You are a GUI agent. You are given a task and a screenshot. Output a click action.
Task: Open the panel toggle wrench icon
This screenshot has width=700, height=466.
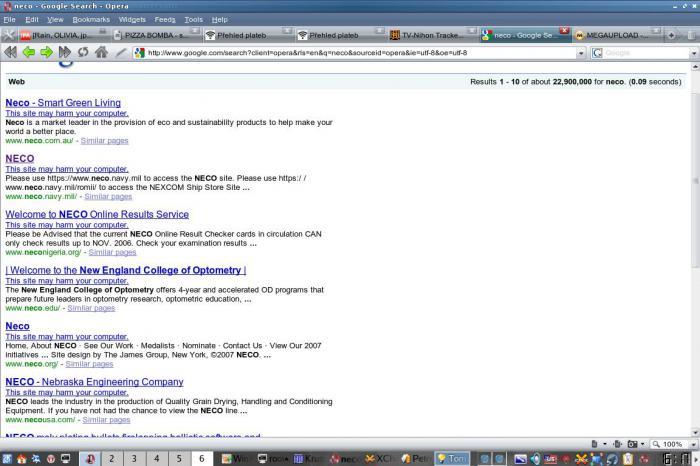pos(8,35)
